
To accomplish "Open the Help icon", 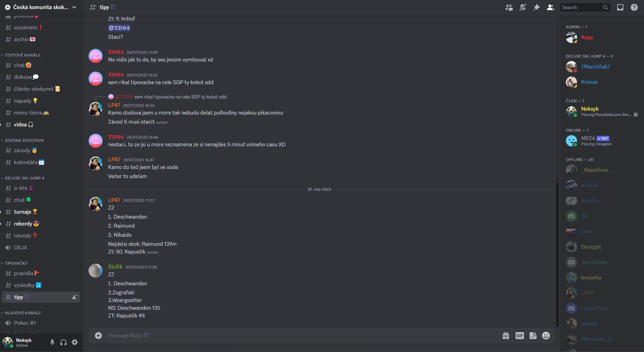I will [634, 7].
